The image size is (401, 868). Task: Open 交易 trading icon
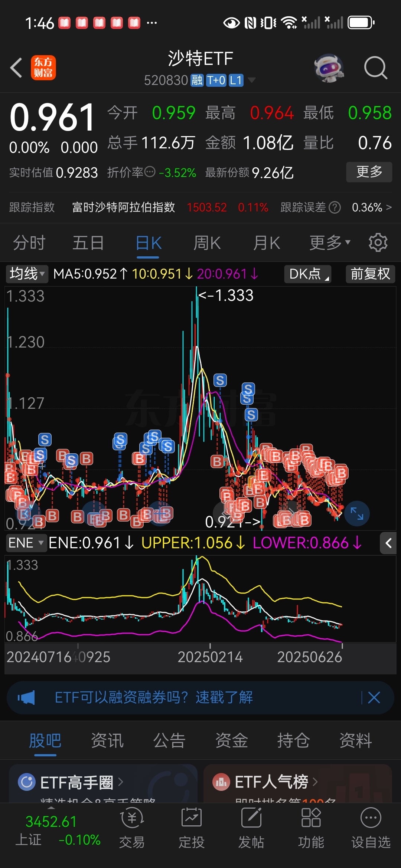(132, 828)
